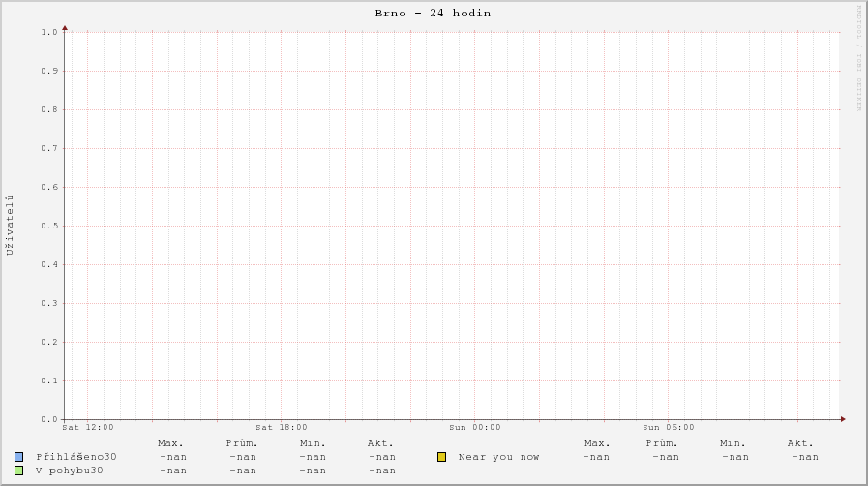
Task: Select the V pohybu30 legend label
Action: (70, 471)
